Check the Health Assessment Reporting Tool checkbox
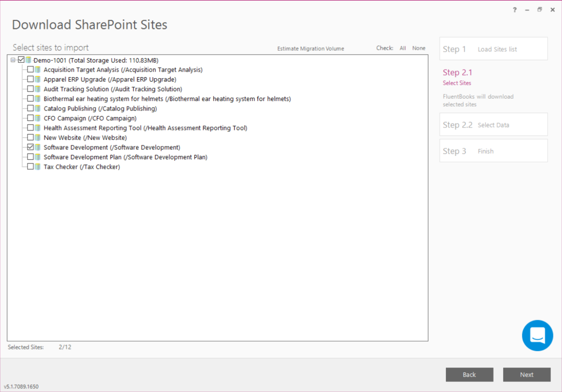Screen dimensions: 562x392 31,128
